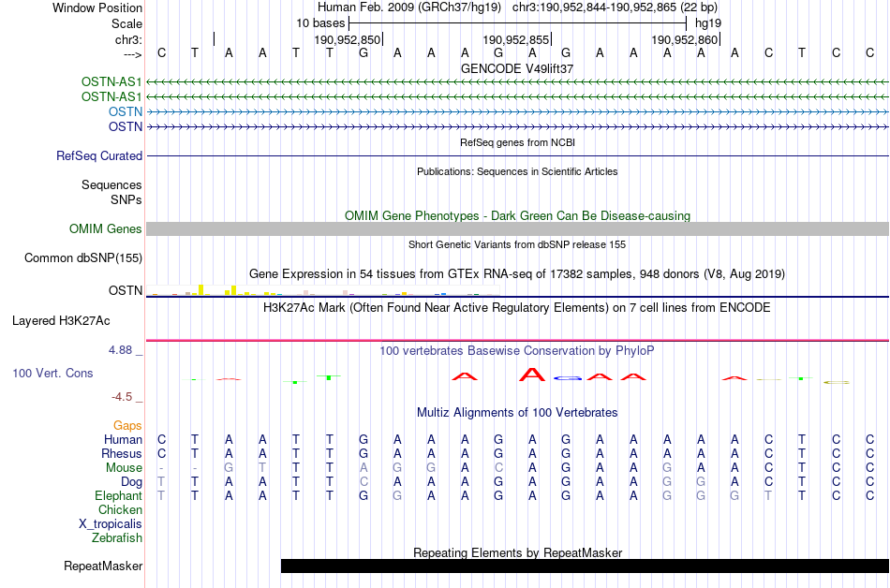This screenshot has height=588, width=890.
Task: Select the OMIM Genes label
Action: pyautogui.click(x=106, y=229)
